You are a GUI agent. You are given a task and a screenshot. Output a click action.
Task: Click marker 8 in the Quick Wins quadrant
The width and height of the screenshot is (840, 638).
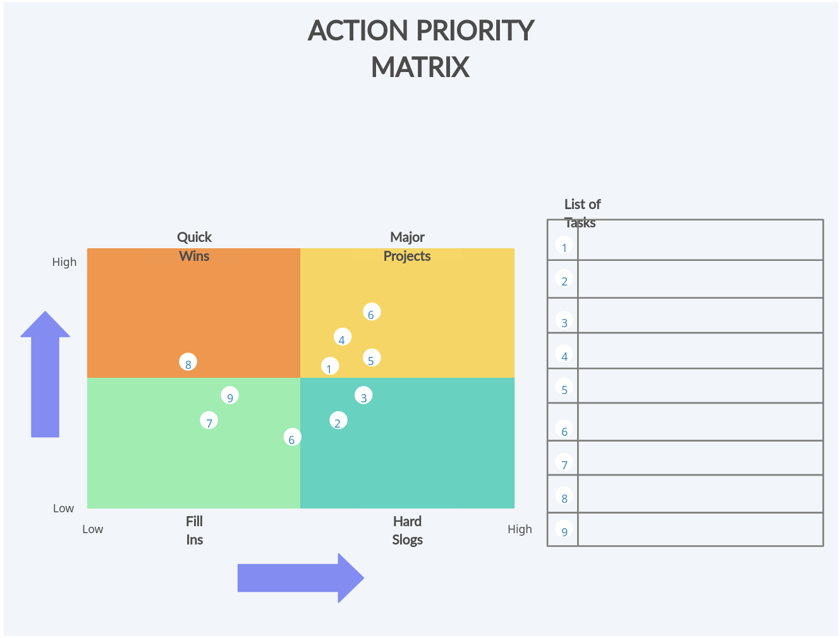tap(188, 363)
